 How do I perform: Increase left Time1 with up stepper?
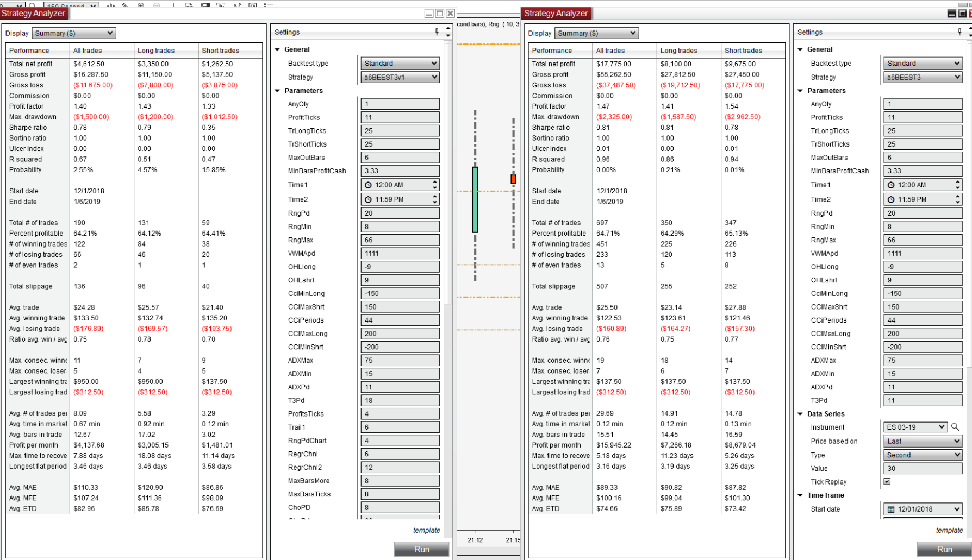coord(435,182)
